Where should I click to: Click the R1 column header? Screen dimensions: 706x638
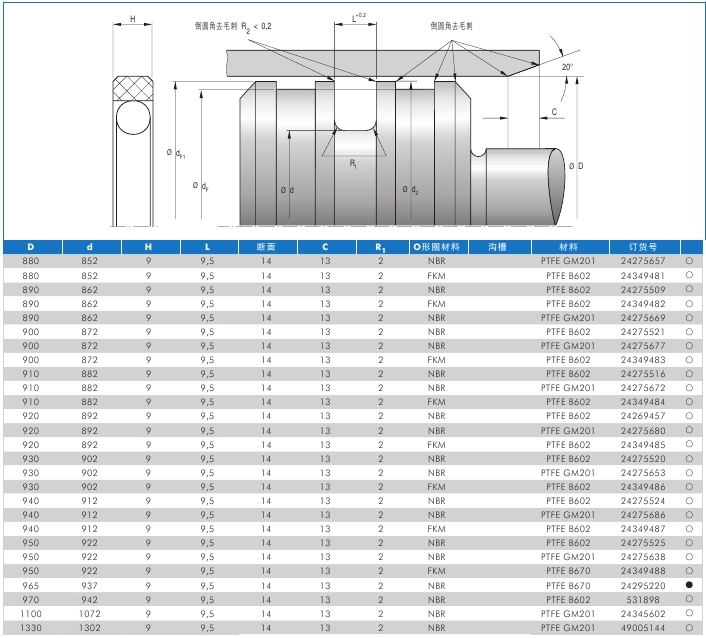380,246
